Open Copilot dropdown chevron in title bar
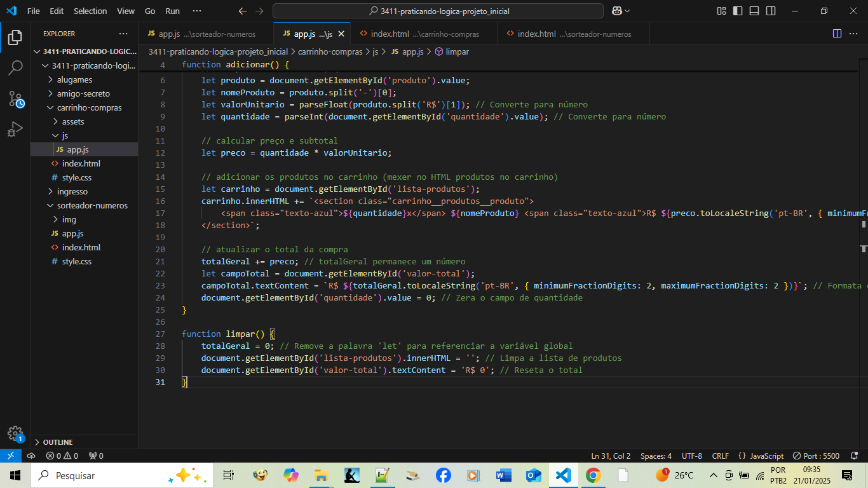Image resolution: width=868 pixels, height=488 pixels. [628, 11]
